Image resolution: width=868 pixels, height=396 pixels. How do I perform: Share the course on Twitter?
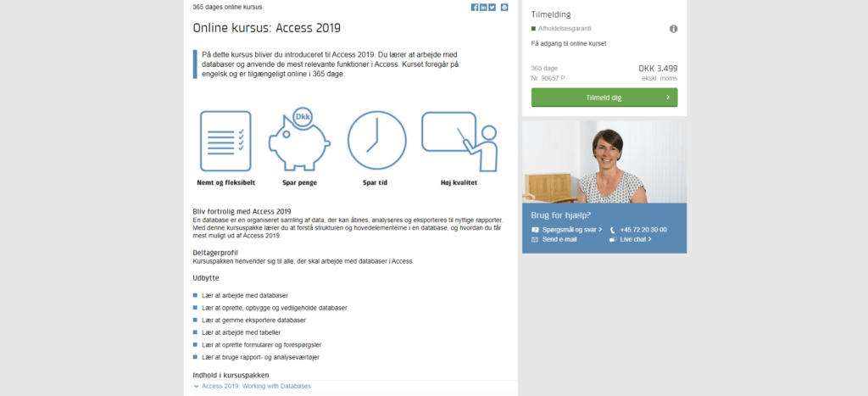tap(492, 7)
